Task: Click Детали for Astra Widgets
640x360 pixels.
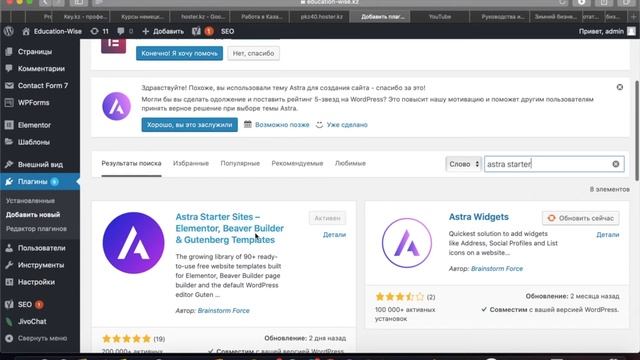Action: (607, 235)
